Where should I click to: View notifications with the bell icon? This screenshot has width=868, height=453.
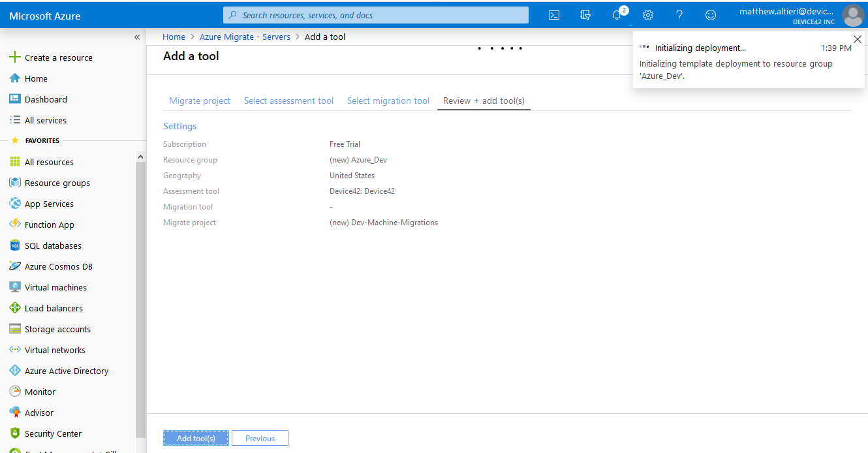(x=617, y=15)
